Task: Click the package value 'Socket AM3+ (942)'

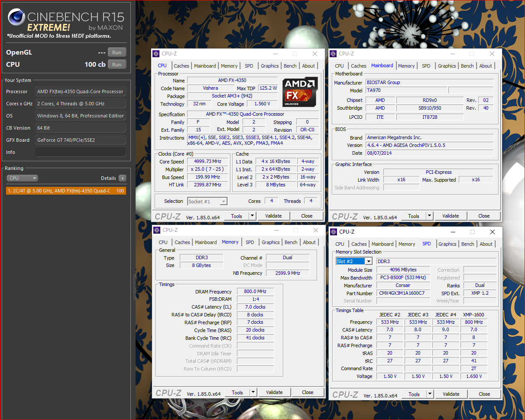Action: point(232,96)
